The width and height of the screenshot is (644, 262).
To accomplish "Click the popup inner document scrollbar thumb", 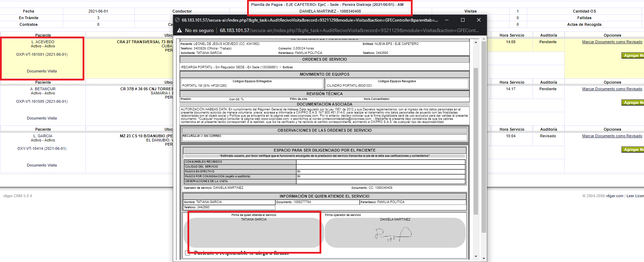I will point(476,141).
